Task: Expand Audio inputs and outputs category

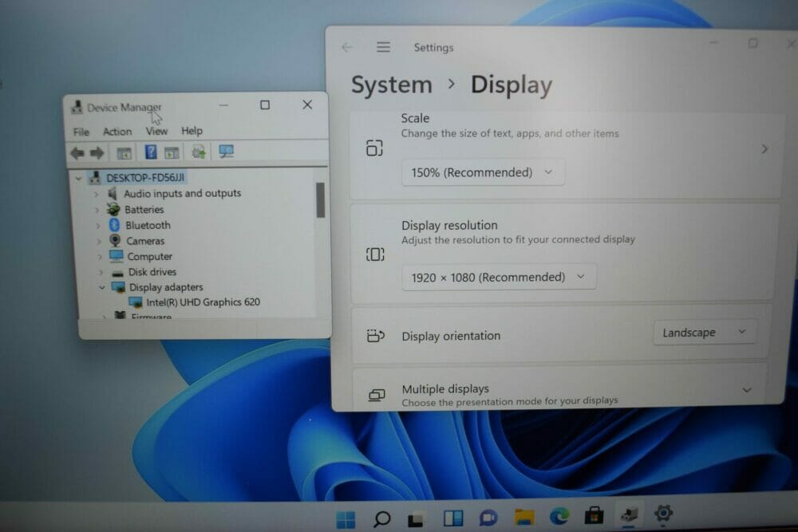Action: coord(97,194)
